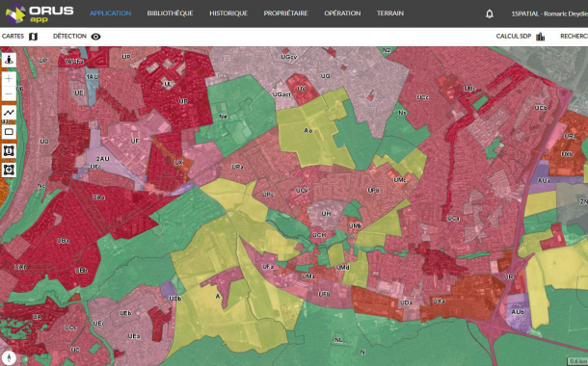The height and width of the screenshot is (366, 588).
Task: Click the UR zone label
Action: coord(509,276)
